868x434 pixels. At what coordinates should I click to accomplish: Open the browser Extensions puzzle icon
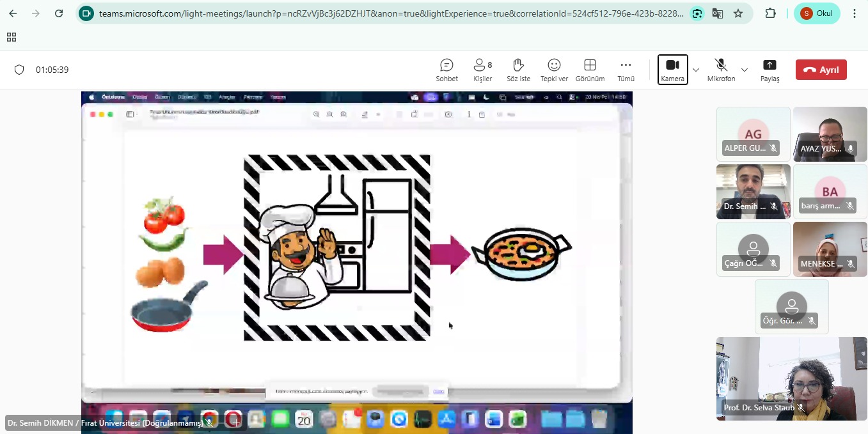(770, 13)
